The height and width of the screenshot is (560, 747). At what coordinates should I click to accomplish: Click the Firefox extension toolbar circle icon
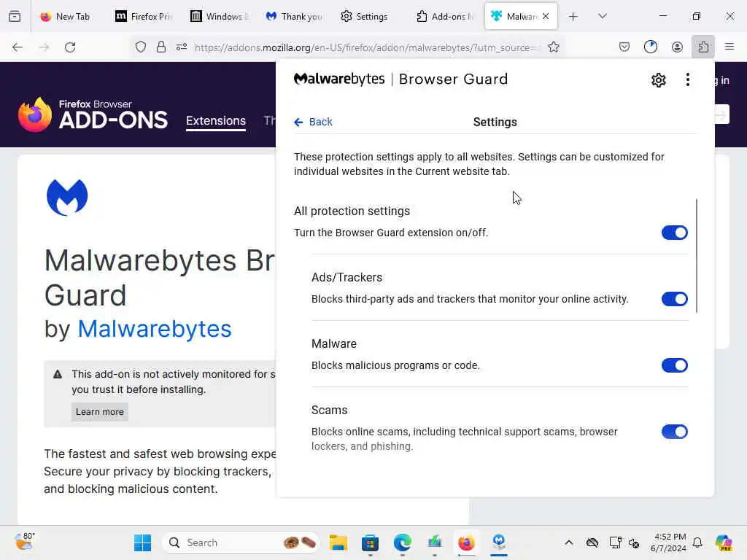pos(650,47)
